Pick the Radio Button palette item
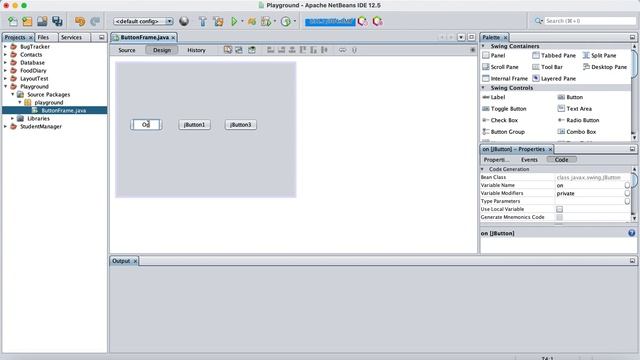Viewport: 640px width, 360px height. 578,120
